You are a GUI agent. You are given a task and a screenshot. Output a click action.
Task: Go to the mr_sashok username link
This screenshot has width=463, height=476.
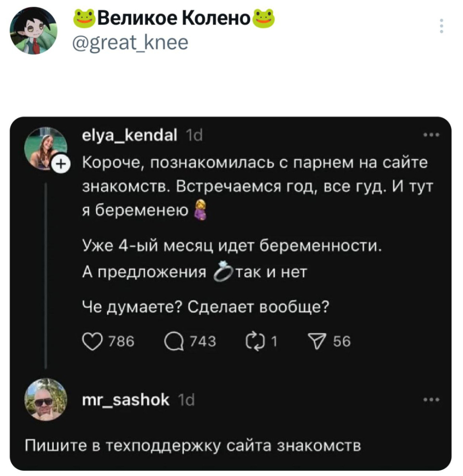[125, 400]
